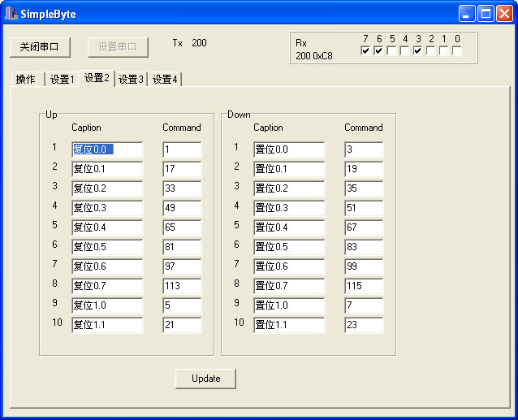Click Up caption field 复位0.2
This screenshot has height=420, width=518.
[107, 188]
